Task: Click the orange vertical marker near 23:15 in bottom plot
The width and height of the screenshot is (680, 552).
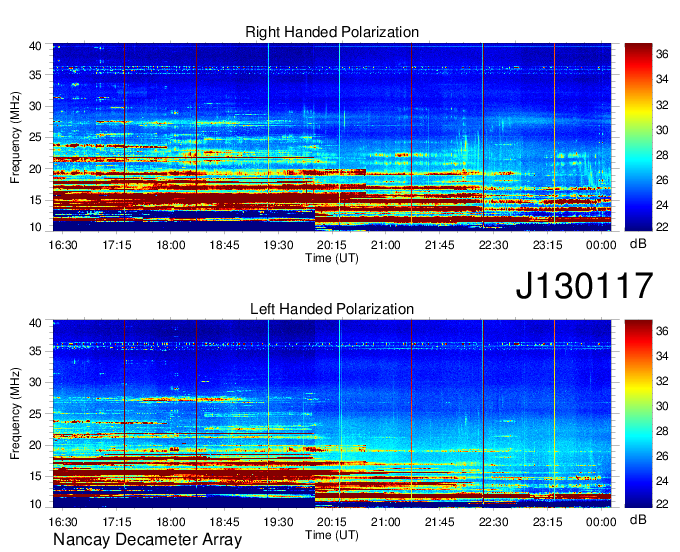Action: pos(554,410)
